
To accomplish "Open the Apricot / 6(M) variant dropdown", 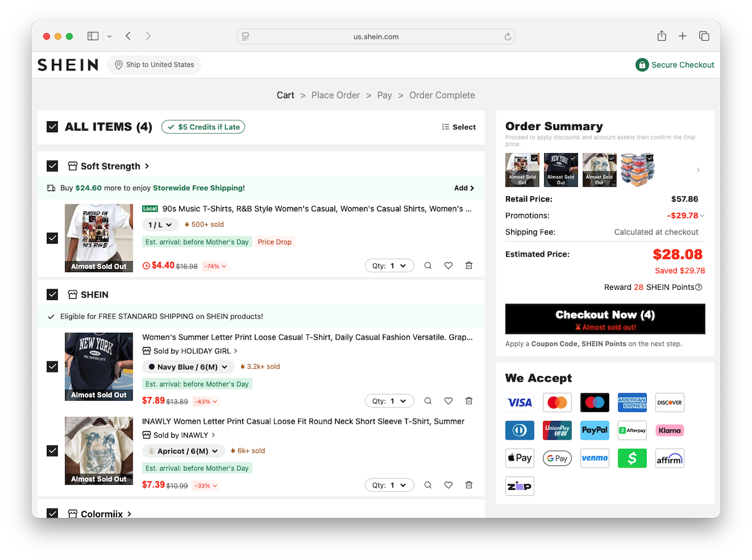I will click(x=183, y=451).
